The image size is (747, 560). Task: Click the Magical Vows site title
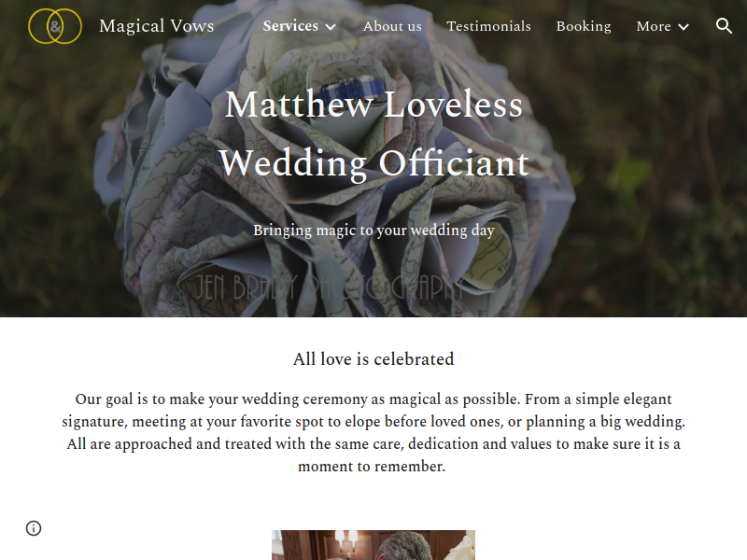[157, 26]
